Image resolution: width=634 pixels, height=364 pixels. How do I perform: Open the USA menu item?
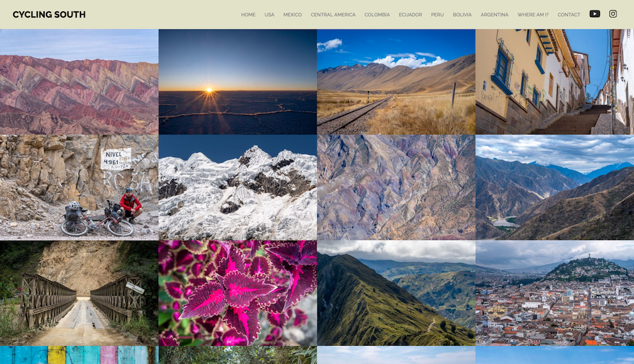(269, 14)
